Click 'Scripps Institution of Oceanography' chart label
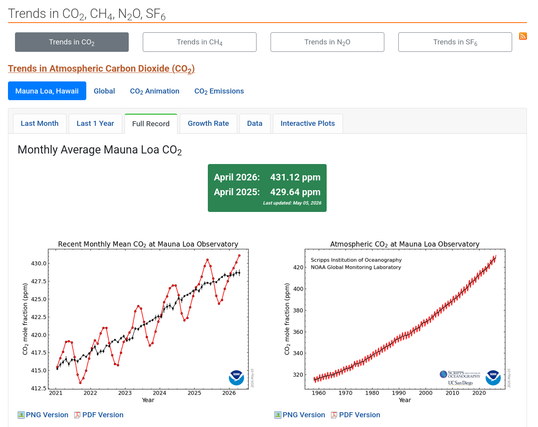The height and width of the screenshot is (427, 538). point(356,260)
